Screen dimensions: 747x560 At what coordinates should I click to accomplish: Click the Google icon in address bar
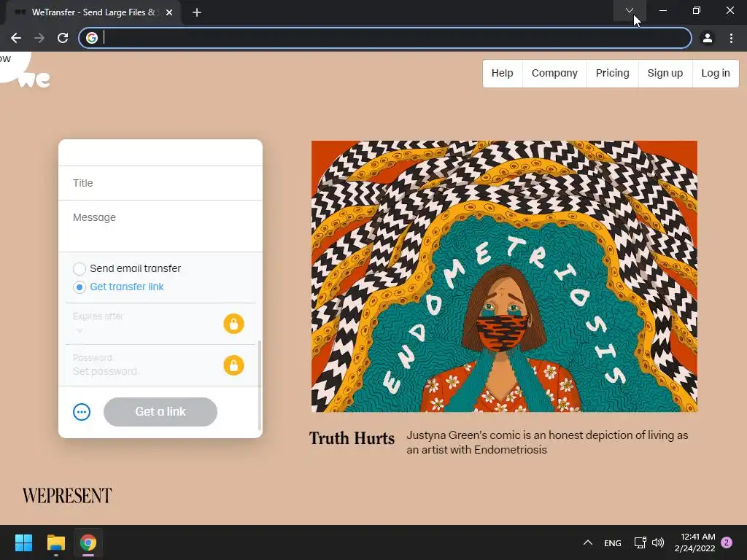click(92, 38)
